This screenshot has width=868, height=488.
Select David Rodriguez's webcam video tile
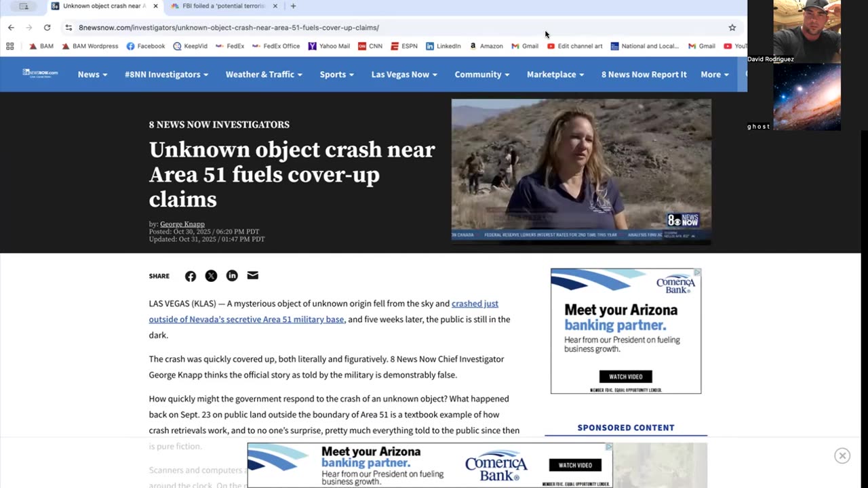tap(807, 31)
